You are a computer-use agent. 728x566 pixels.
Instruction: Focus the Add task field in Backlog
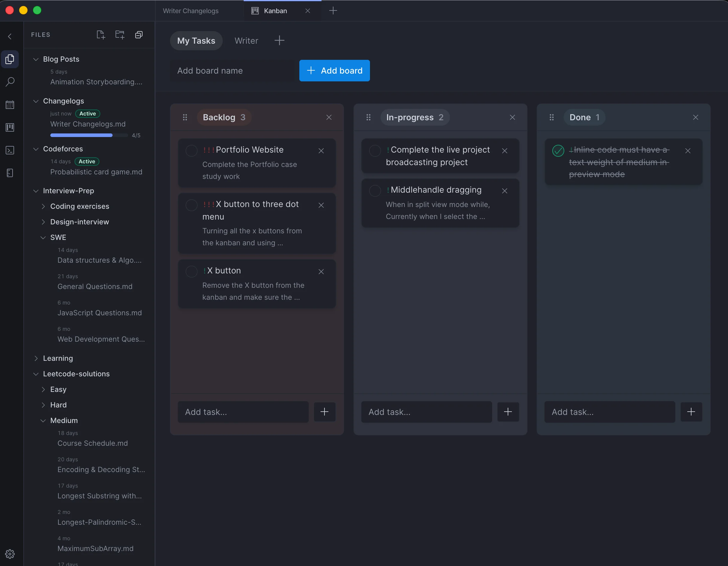[x=243, y=412]
